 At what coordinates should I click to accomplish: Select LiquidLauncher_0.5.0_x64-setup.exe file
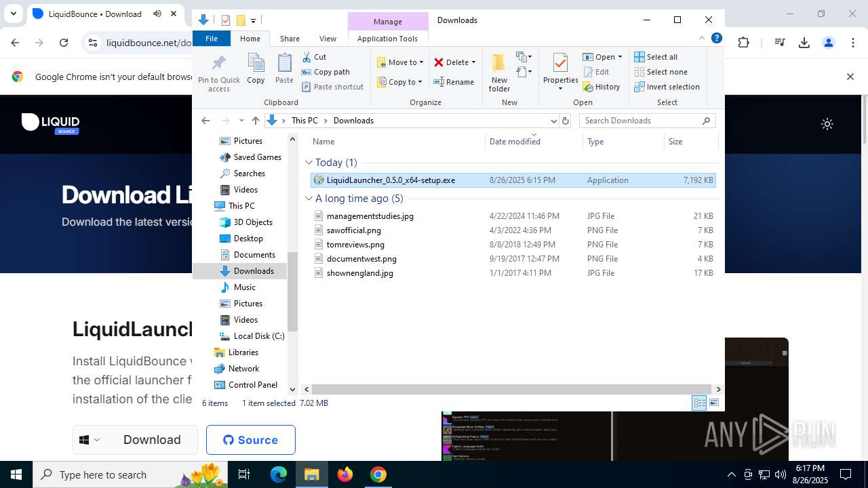tap(513, 180)
